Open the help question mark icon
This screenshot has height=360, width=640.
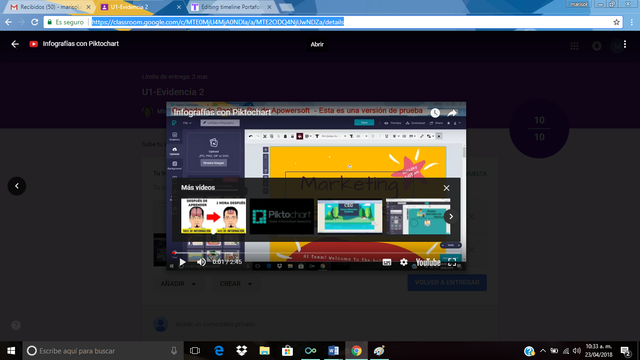pos(16,325)
